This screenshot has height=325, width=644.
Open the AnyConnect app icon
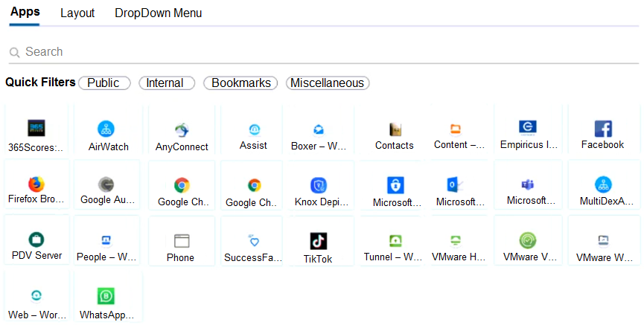pos(182,130)
